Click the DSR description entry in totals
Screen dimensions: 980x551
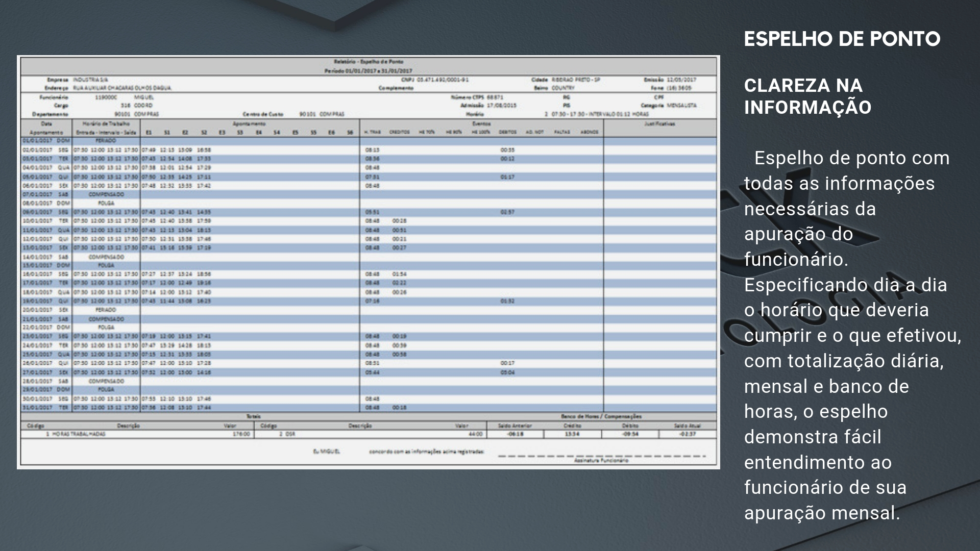click(290, 434)
